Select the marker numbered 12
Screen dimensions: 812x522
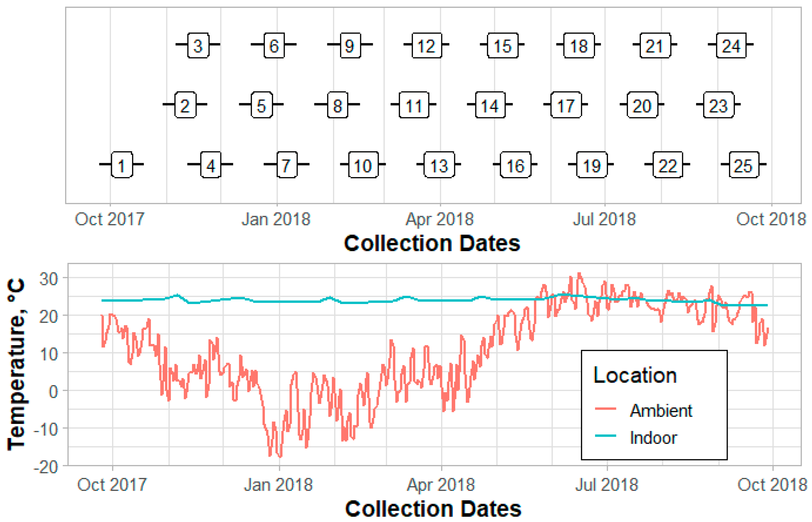pos(427,46)
